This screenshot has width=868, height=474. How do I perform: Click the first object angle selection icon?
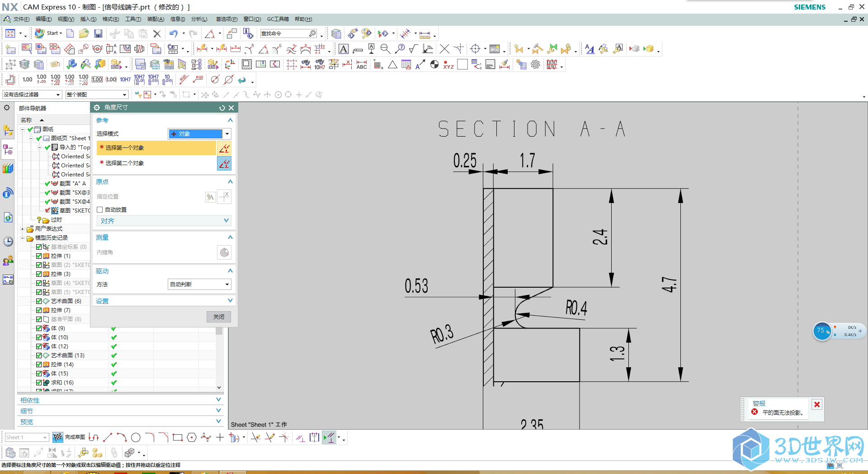pyautogui.click(x=224, y=148)
